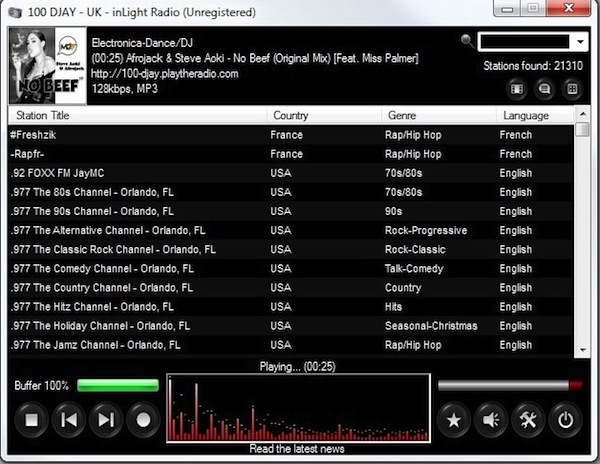600x464 pixels.
Task: Click the Hits genre cell
Action: 393,307
